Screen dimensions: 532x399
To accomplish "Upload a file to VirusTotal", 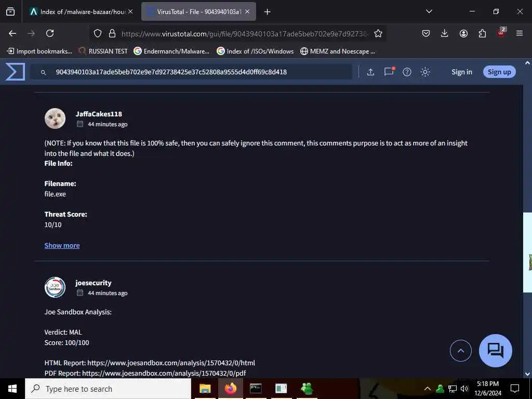I will 370,72.
